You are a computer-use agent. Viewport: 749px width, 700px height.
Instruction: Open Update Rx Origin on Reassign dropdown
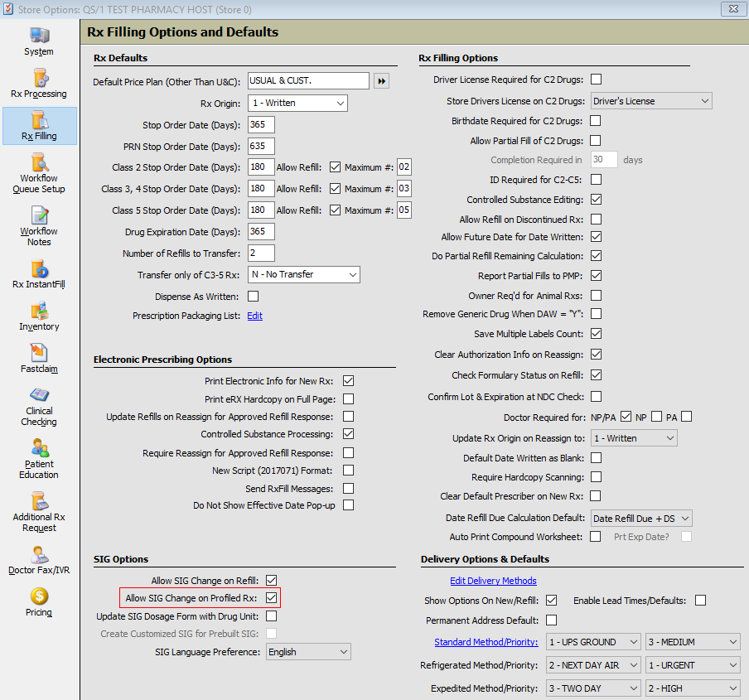point(635,438)
